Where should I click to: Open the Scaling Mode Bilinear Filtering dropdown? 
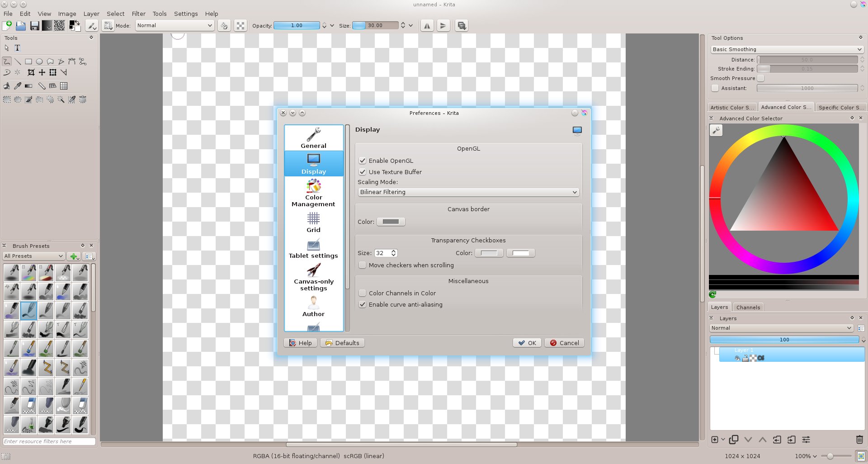[468, 192]
